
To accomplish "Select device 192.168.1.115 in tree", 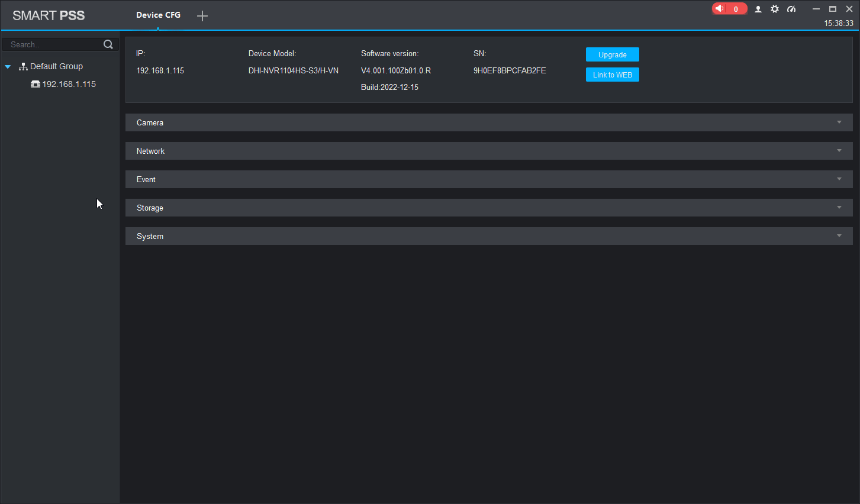I will tap(69, 84).
